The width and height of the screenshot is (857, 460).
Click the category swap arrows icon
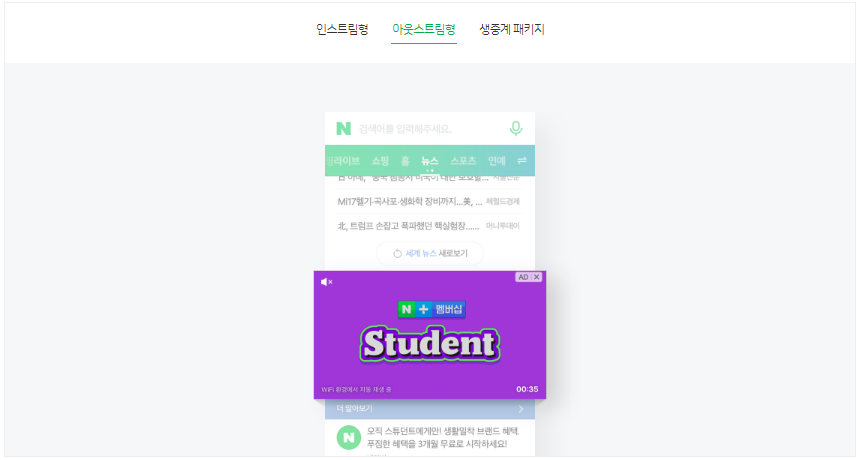[x=522, y=160]
